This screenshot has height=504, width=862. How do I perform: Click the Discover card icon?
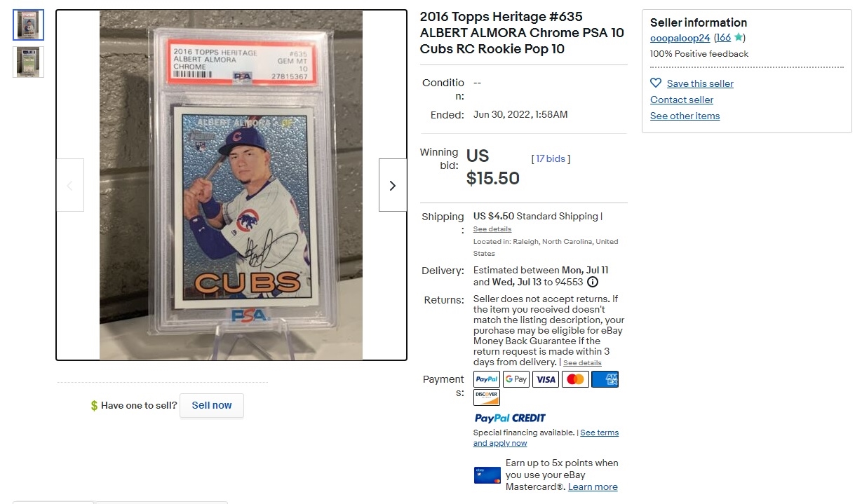[x=487, y=397]
